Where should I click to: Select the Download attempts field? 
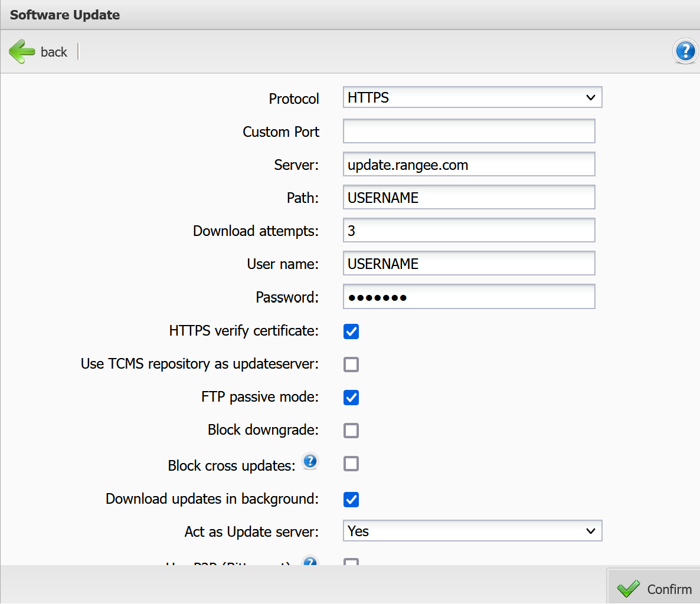[x=469, y=231]
